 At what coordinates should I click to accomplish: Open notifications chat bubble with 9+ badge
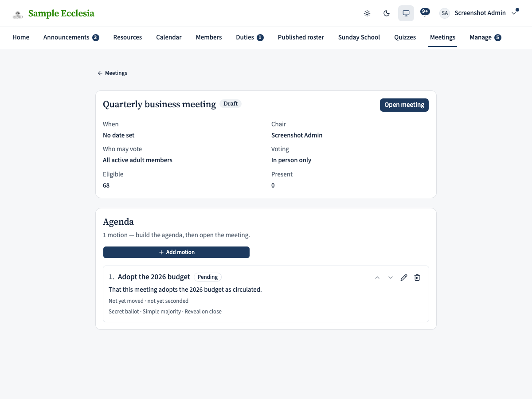coord(425,13)
